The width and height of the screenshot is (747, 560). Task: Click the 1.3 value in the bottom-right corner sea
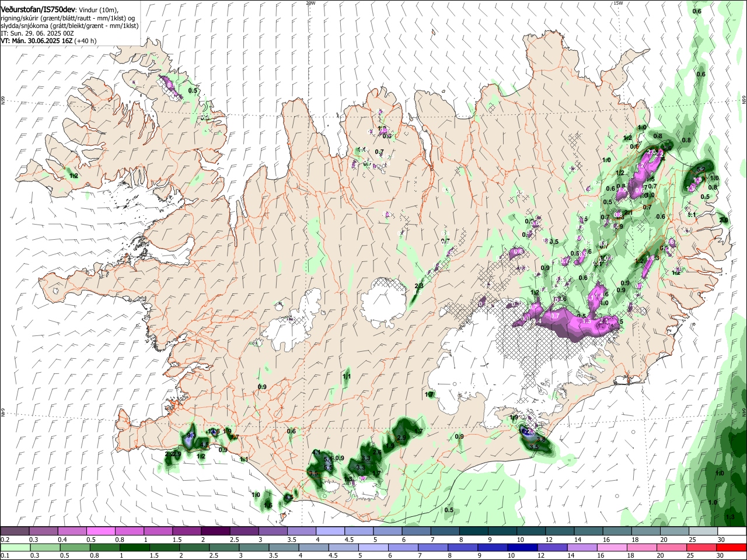(x=729, y=517)
